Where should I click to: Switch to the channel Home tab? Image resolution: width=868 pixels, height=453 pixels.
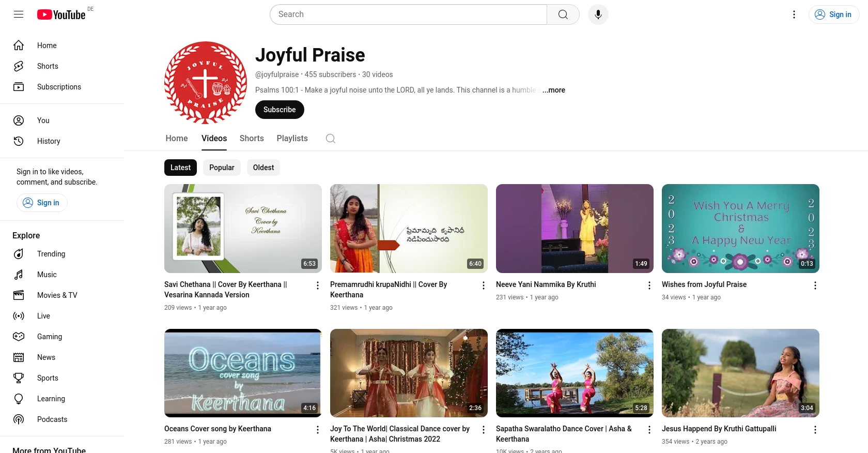pos(176,139)
